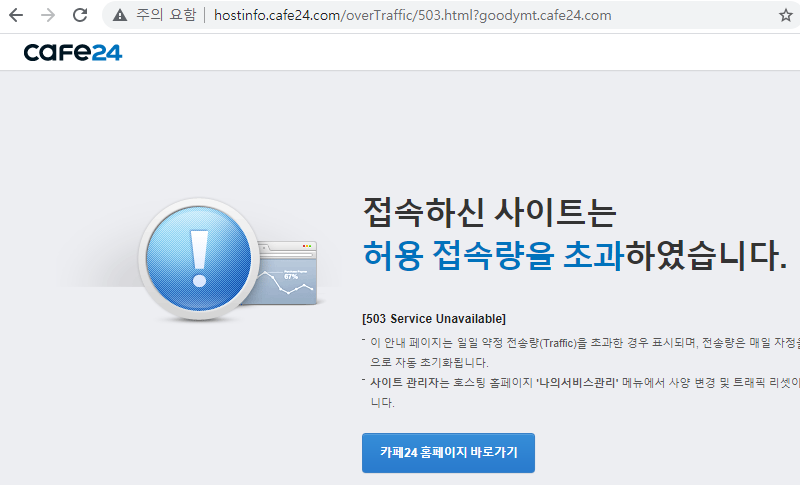This screenshot has height=485, width=800.
Task: Click the browser back arrow
Action: 16,15
